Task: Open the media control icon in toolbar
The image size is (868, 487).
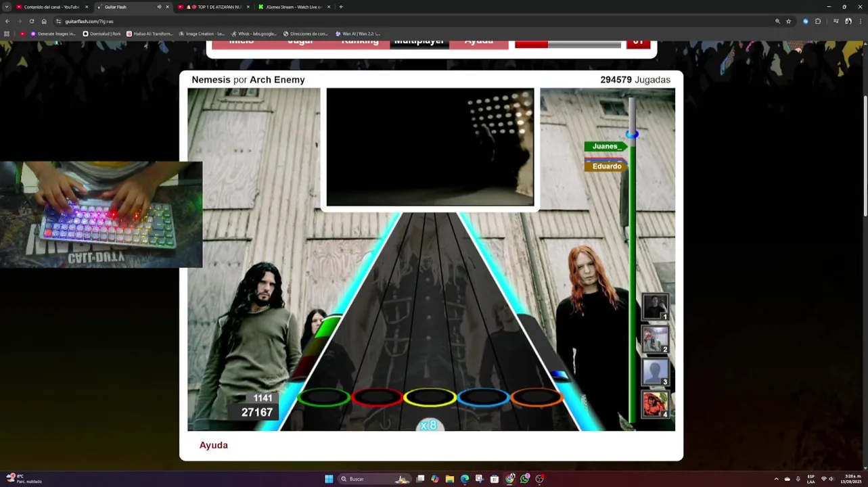Action: 836,21
